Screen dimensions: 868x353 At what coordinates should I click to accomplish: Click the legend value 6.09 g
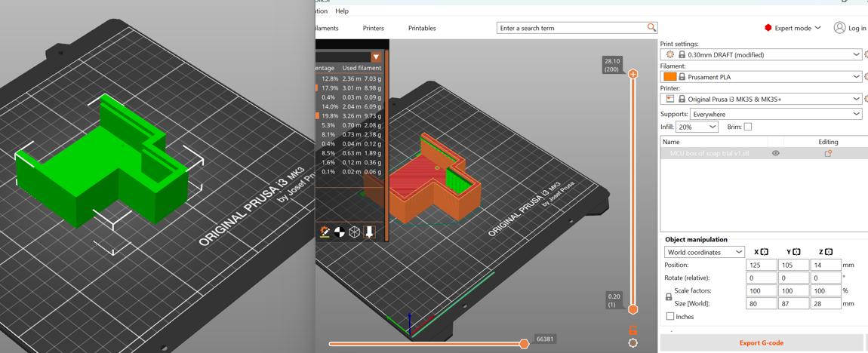[373, 106]
